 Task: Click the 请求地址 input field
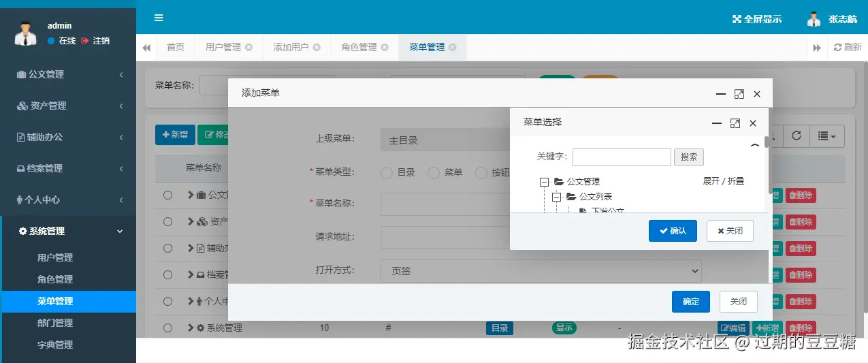pyautogui.click(x=445, y=238)
